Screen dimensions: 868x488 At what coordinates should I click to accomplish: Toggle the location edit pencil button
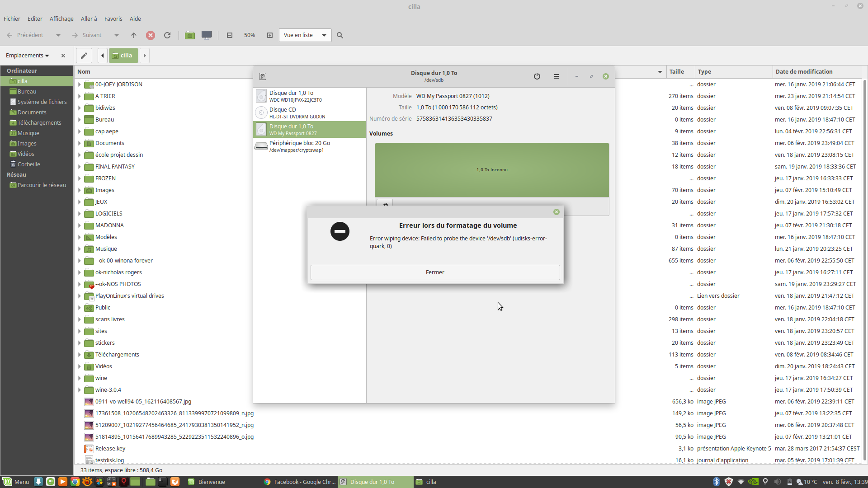[x=84, y=56]
